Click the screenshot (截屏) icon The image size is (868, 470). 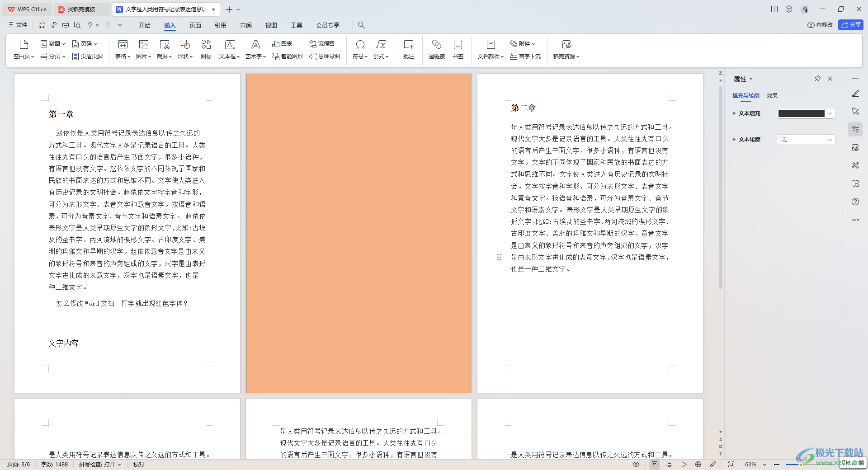tap(164, 44)
